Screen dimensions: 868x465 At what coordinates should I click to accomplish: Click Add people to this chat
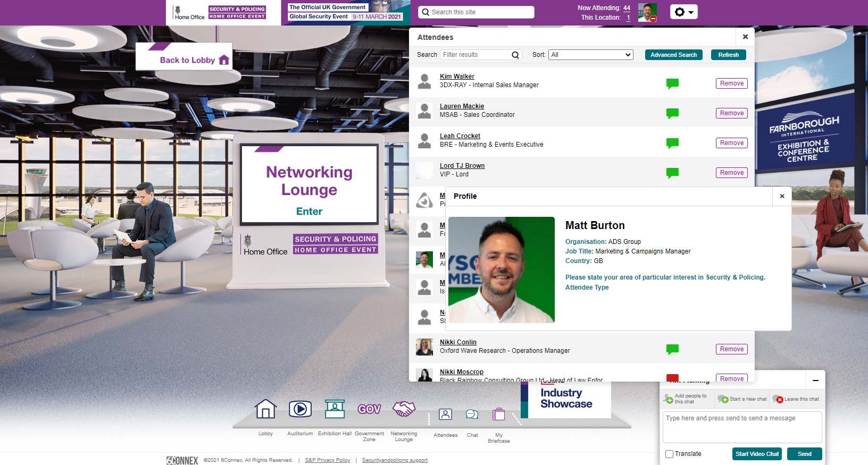pos(686,399)
